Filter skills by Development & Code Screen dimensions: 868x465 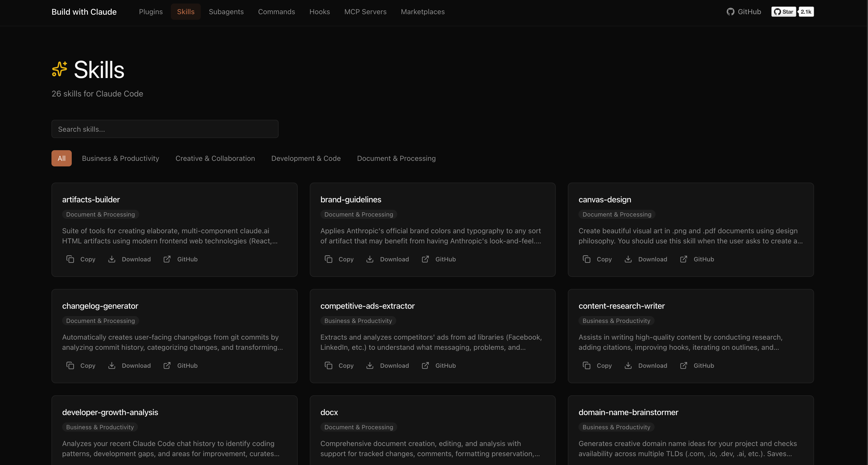click(306, 158)
